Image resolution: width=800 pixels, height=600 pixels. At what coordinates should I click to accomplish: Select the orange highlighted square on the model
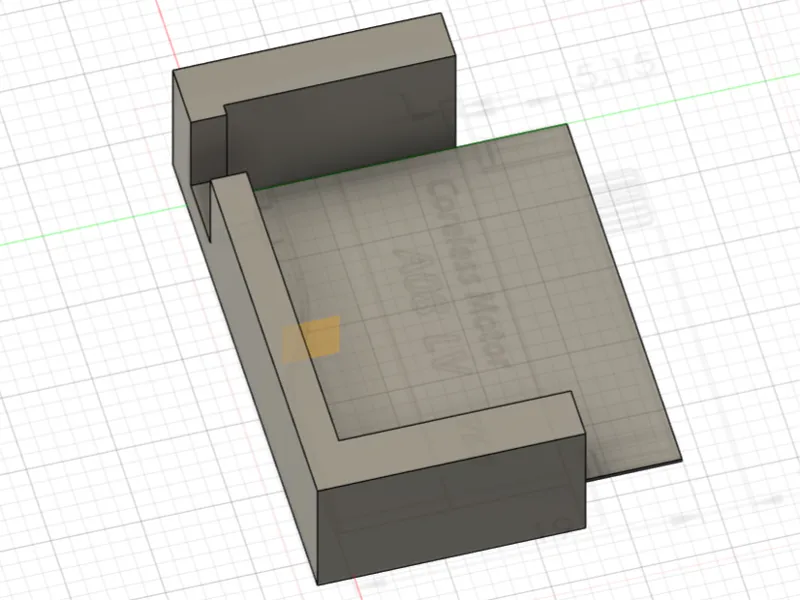[312, 339]
